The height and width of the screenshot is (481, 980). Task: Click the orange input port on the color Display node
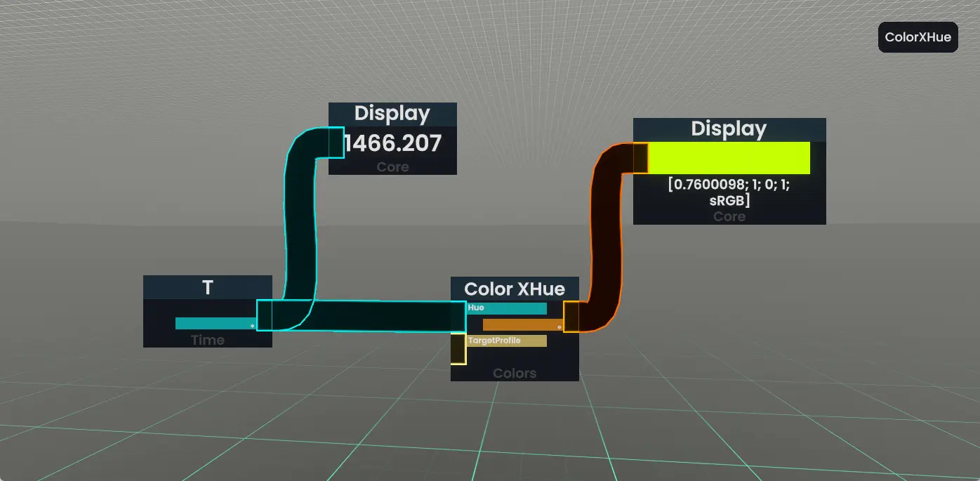(x=640, y=158)
